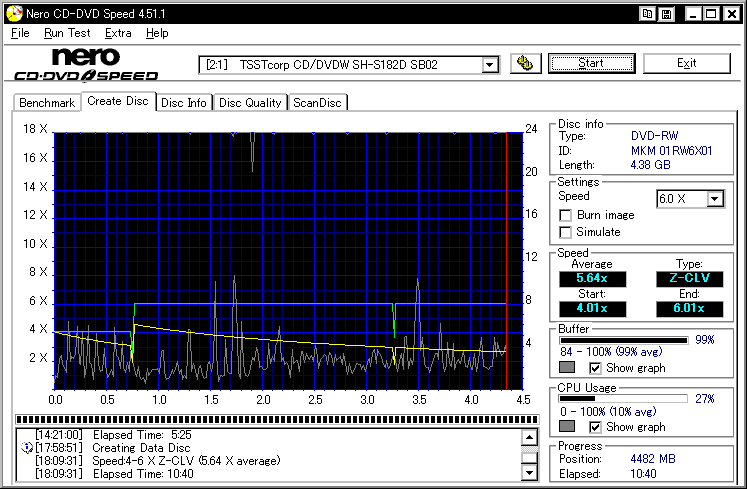Open the Help menu
The image size is (747, 489).
coord(157,33)
